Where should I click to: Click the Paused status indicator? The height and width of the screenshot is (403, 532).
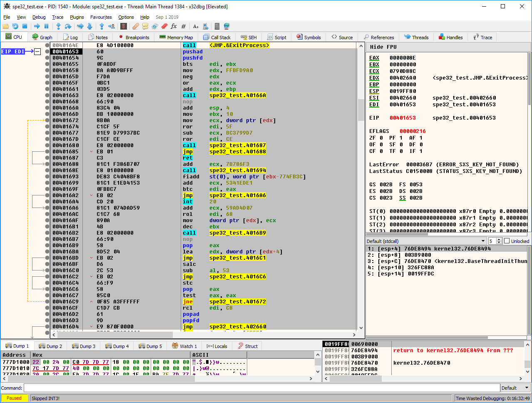(x=14, y=398)
